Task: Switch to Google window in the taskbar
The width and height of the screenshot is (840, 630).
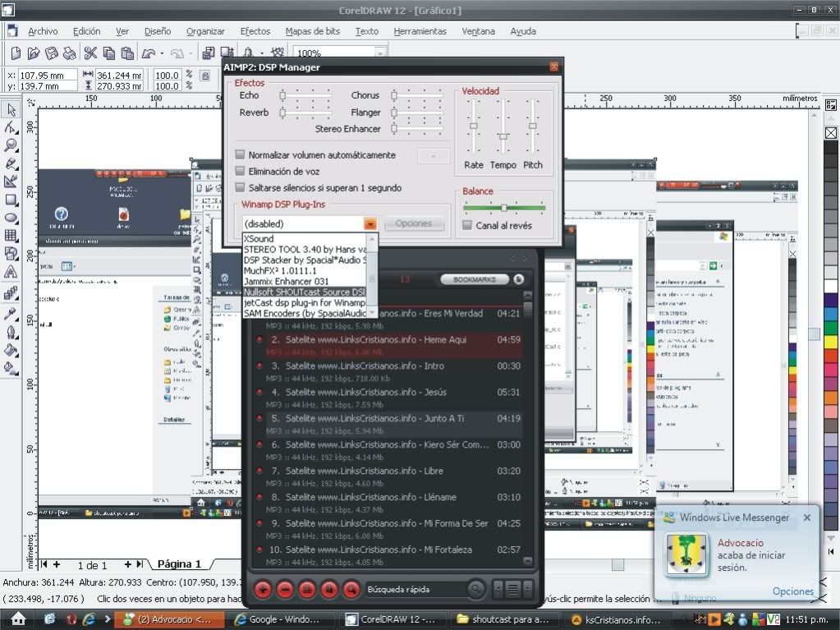Action: [x=280, y=619]
